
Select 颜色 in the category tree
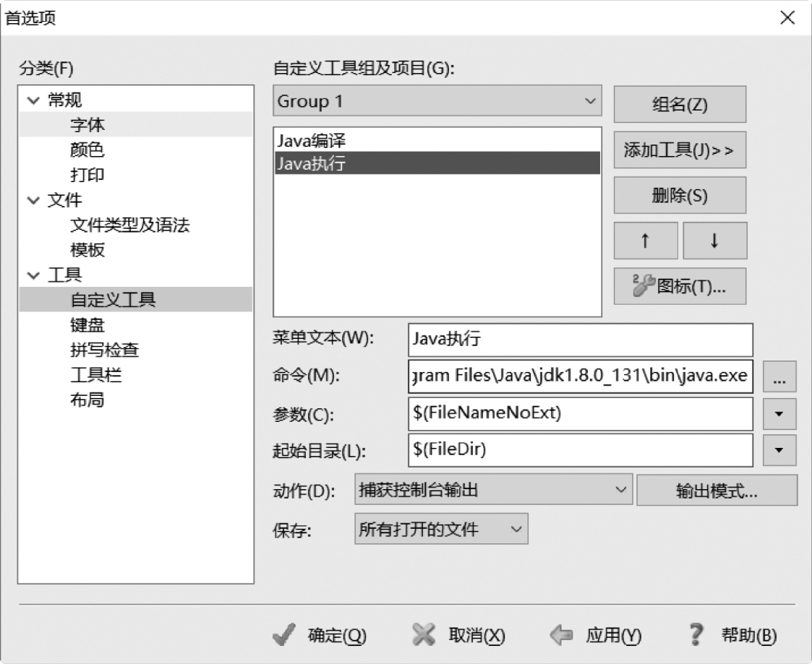[x=87, y=150]
